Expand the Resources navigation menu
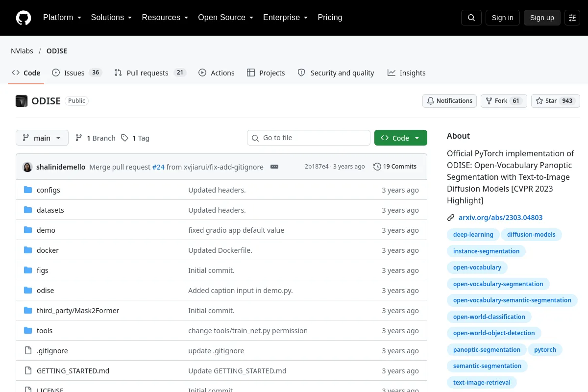Viewport: 588px width, 392px height. pos(165,18)
